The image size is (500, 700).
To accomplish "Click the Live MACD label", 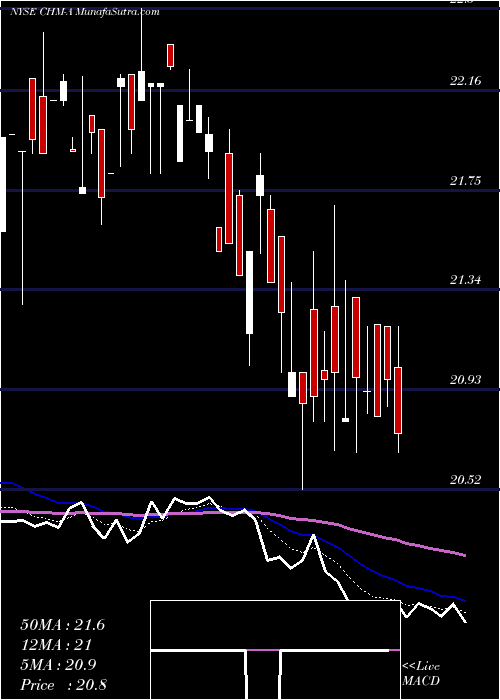I will click(421, 674).
